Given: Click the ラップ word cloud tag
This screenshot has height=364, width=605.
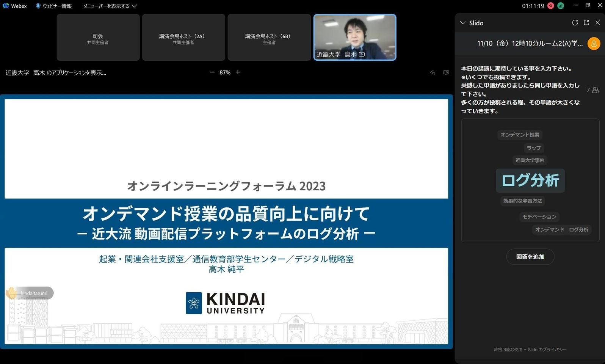Looking at the screenshot, I should [534, 148].
